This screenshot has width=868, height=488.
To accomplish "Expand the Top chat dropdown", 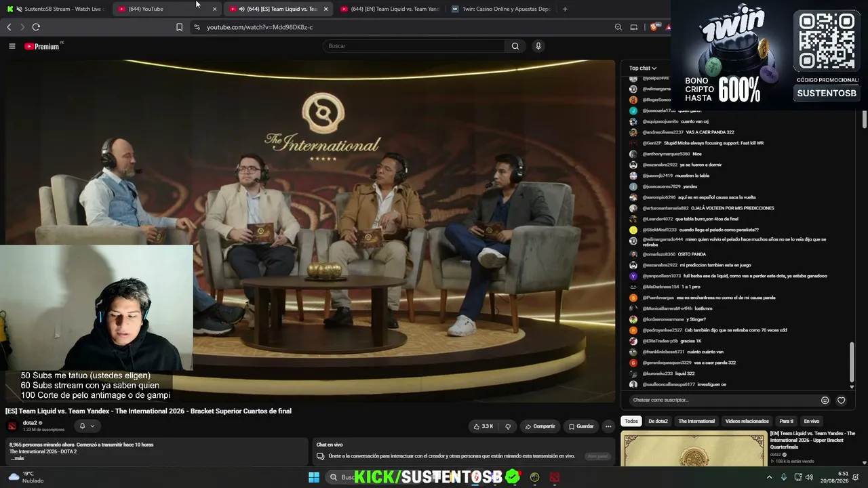I will click(x=643, y=68).
